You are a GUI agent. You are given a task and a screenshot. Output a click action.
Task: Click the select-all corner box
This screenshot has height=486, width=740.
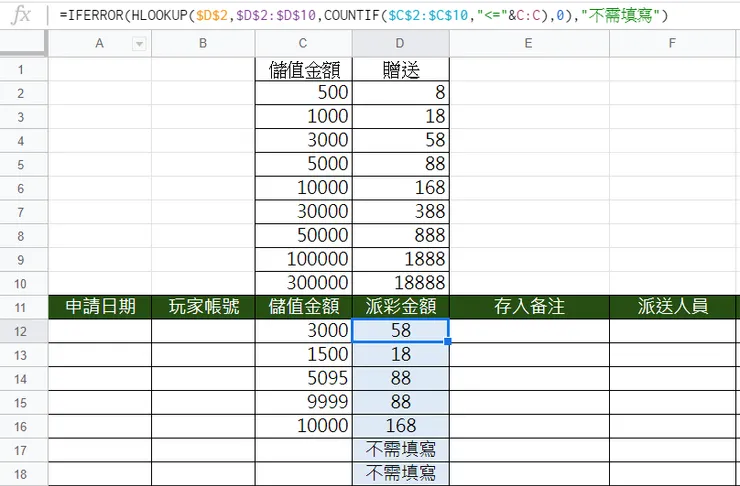(x=24, y=43)
